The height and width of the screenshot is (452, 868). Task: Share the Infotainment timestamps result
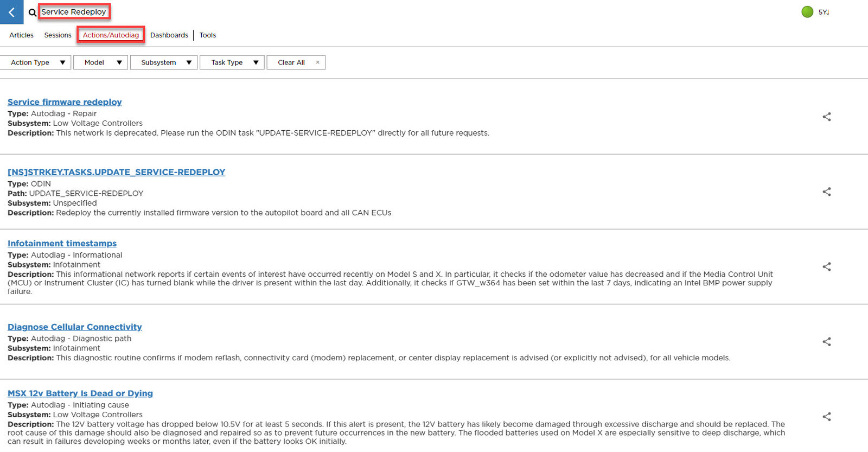click(x=826, y=266)
